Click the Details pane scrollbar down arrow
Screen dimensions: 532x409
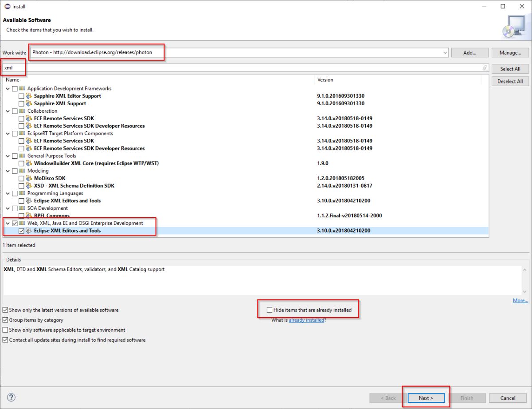[x=525, y=291]
